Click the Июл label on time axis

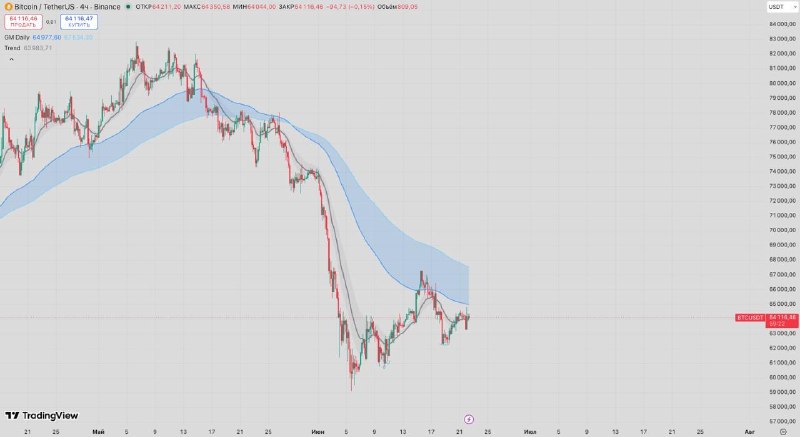(530, 432)
